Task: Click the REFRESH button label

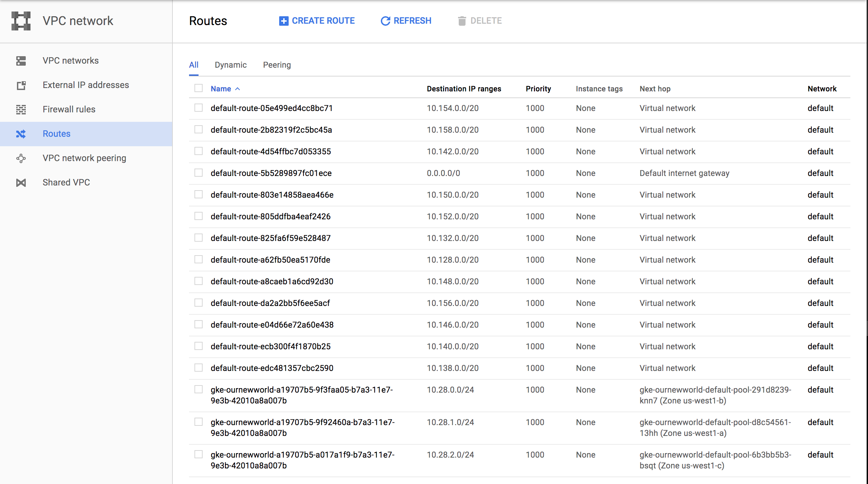Action: 412,21
